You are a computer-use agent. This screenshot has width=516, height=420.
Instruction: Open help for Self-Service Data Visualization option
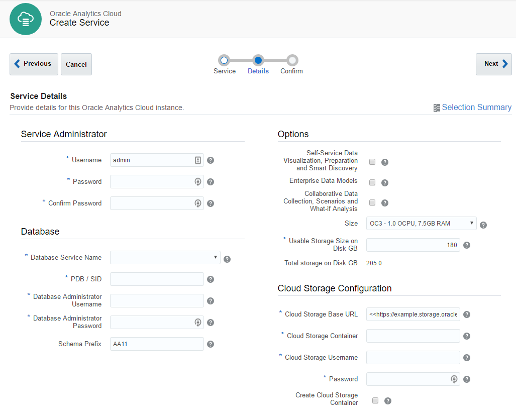coord(385,162)
